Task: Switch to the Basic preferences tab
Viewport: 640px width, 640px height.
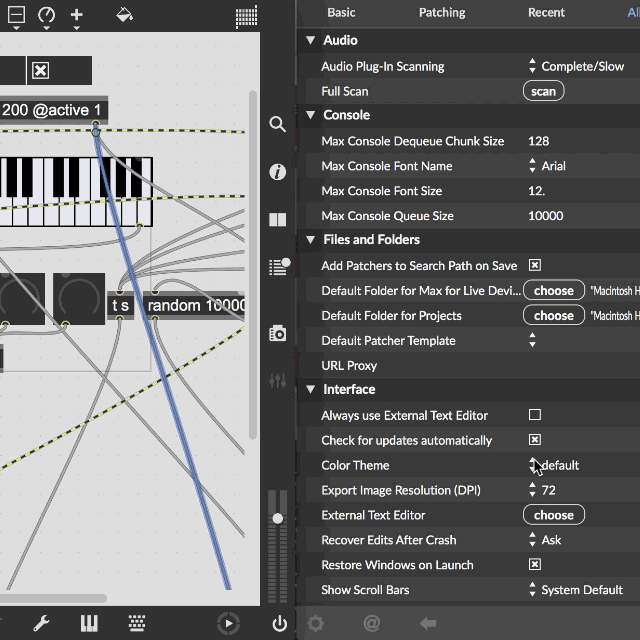Action: (x=341, y=12)
